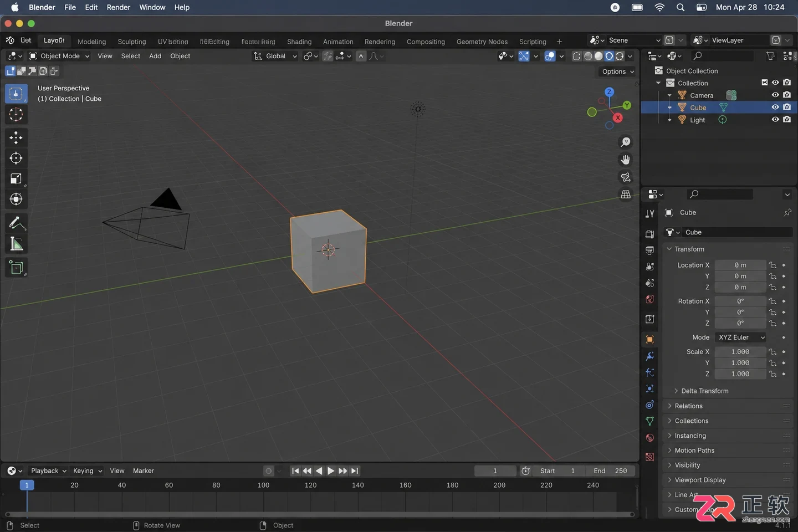The height and width of the screenshot is (532, 798).
Task: Open the Object Mode dropdown
Action: [59, 56]
